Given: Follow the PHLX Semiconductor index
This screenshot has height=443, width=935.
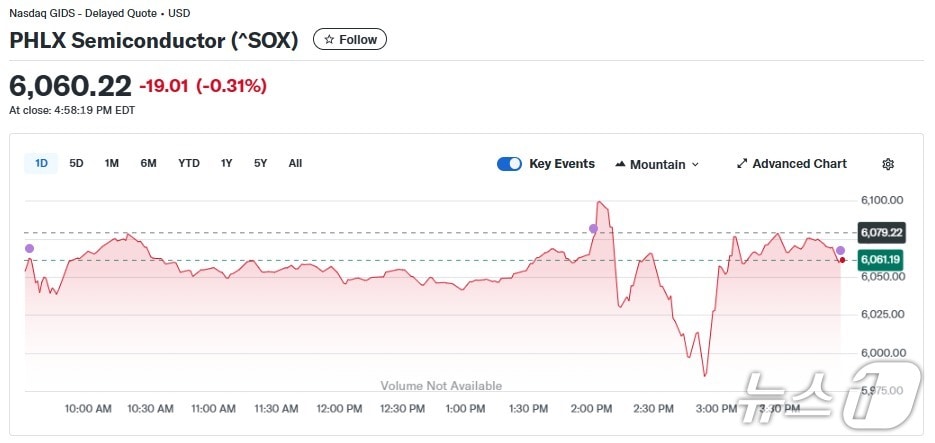Looking at the screenshot, I should point(350,40).
